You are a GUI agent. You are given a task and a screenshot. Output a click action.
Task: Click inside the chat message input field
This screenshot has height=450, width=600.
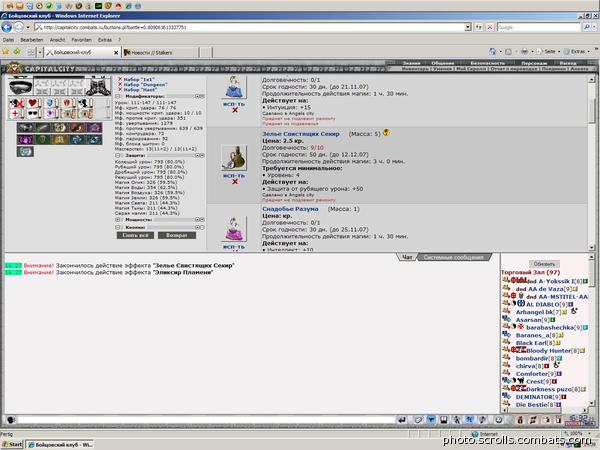(x=205, y=420)
